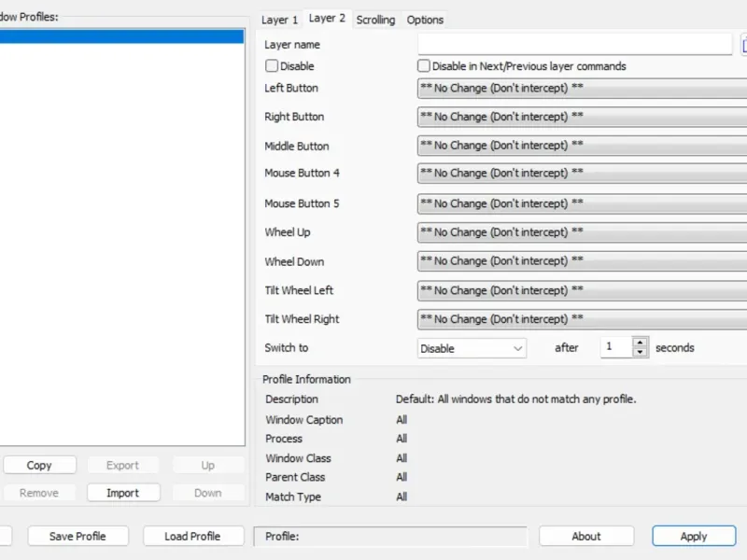
Task: Select the highlighted profile in the list
Action: click(122, 36)
